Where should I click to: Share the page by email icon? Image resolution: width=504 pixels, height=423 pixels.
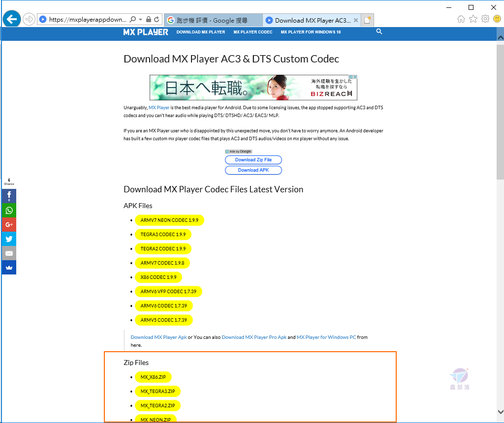9,253
